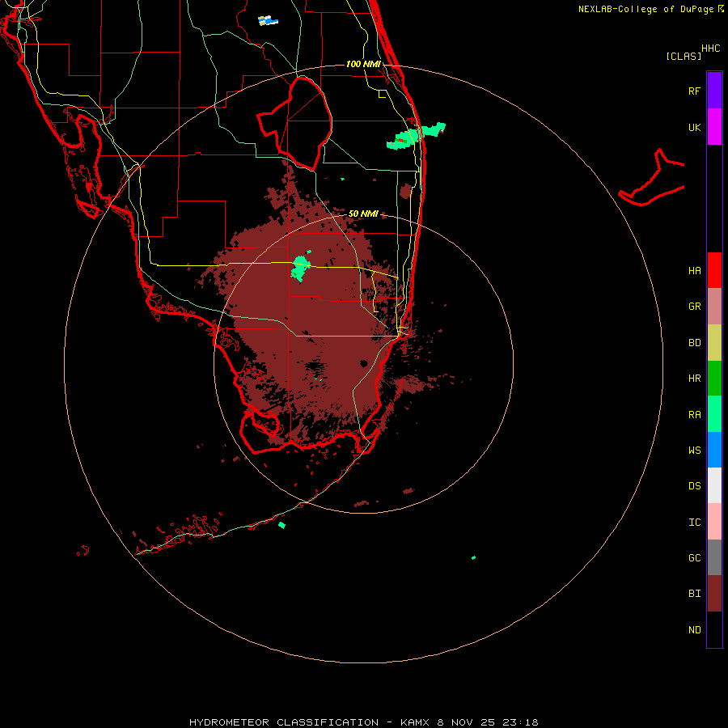The image size is (728, 728).
Task: Click the HR green legend swatch
Action: [714, 379]
